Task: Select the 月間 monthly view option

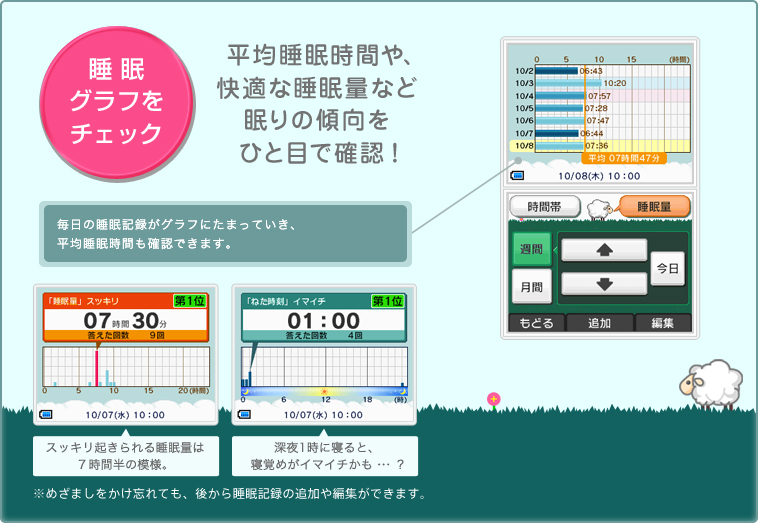Action: click(531, 287)
